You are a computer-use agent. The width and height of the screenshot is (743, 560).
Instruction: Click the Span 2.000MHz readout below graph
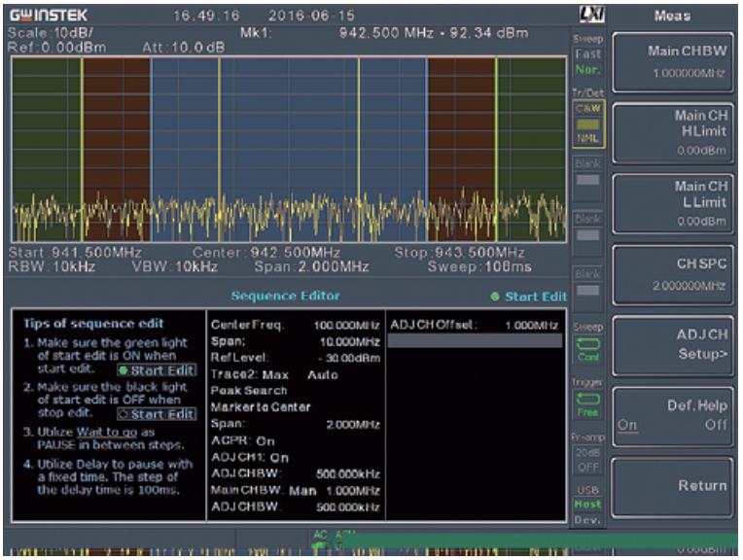pyautogui.click(x=312, y=266)
